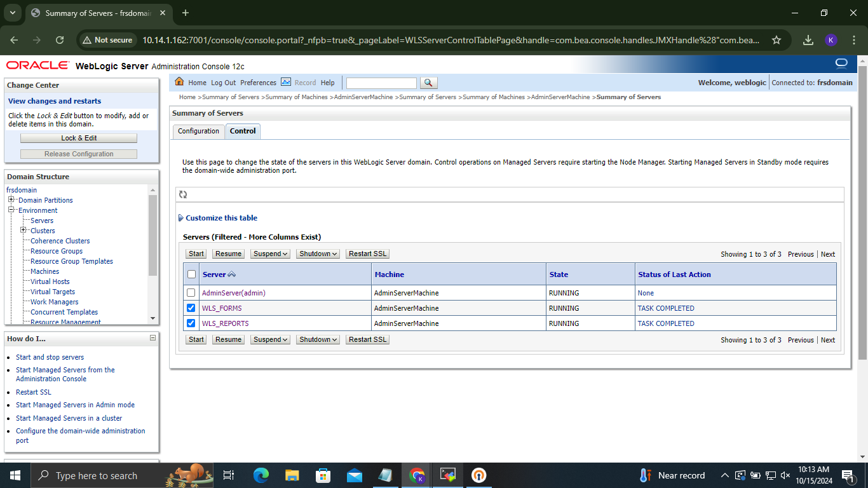This screenshot has height=488, width=868.
Task: Select the Control tab
Action: pyautogui.click(x=243, y=132)
